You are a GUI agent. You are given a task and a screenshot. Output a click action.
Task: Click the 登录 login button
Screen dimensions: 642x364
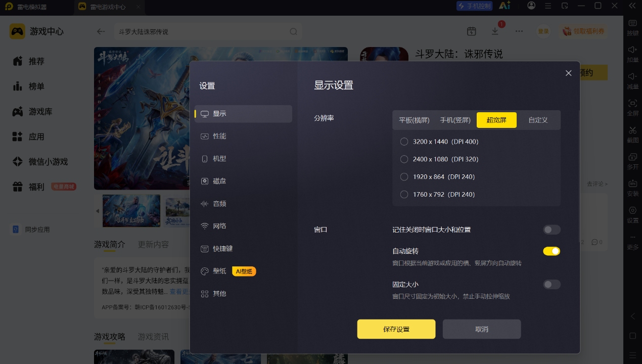coord(543,31)
